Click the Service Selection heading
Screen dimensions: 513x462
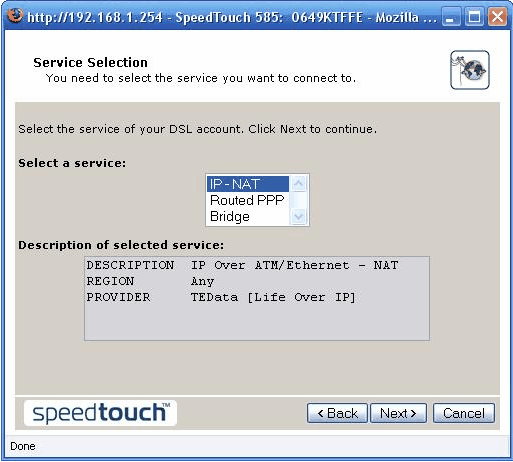pos(90,62)
